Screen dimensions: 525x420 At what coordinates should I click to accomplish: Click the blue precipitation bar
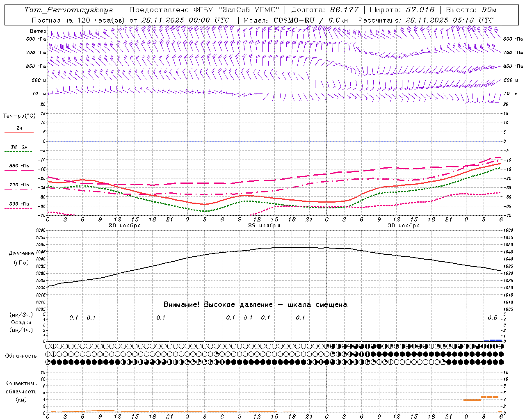tap(493, 340)
